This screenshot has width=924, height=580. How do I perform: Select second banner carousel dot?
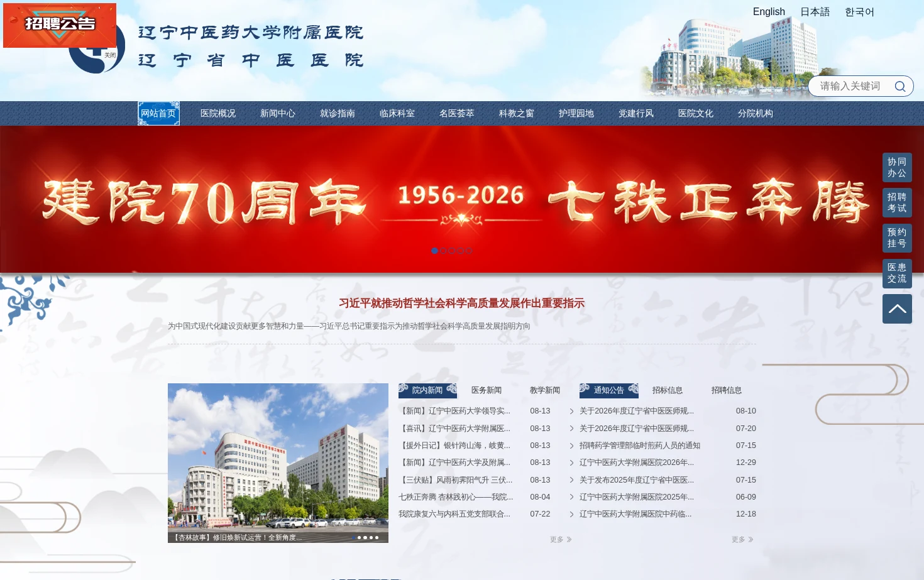[443, 251]
